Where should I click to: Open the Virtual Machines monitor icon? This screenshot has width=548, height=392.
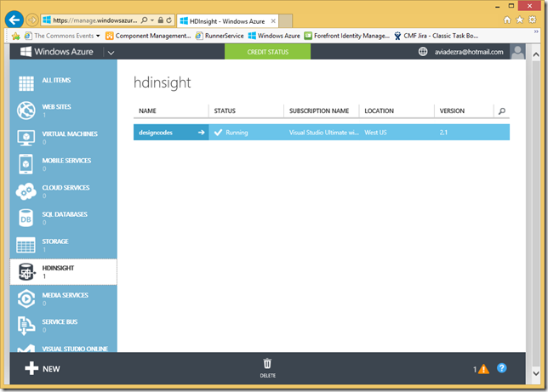point(26,138)
